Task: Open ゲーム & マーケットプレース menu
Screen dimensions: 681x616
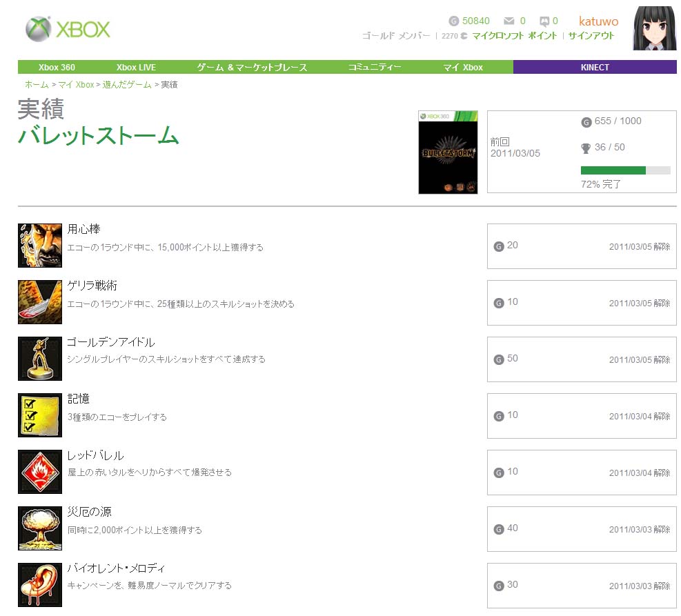Action: click(252, 68)
